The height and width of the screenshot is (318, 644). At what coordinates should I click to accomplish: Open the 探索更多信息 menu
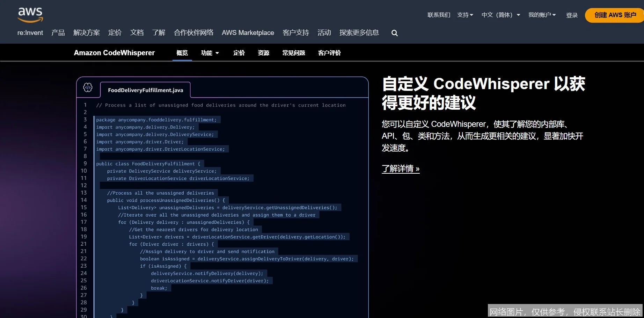pyautogui.click(x=359, y=33)
